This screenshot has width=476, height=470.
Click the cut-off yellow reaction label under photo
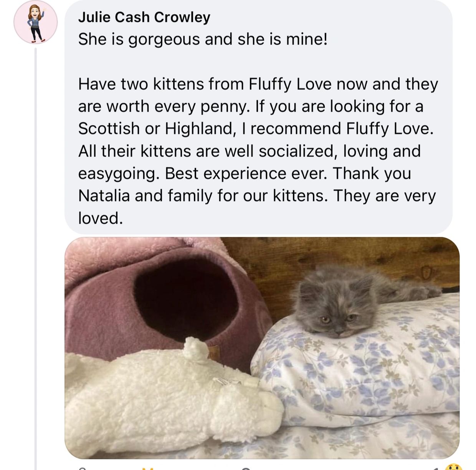tap(148, 468)
